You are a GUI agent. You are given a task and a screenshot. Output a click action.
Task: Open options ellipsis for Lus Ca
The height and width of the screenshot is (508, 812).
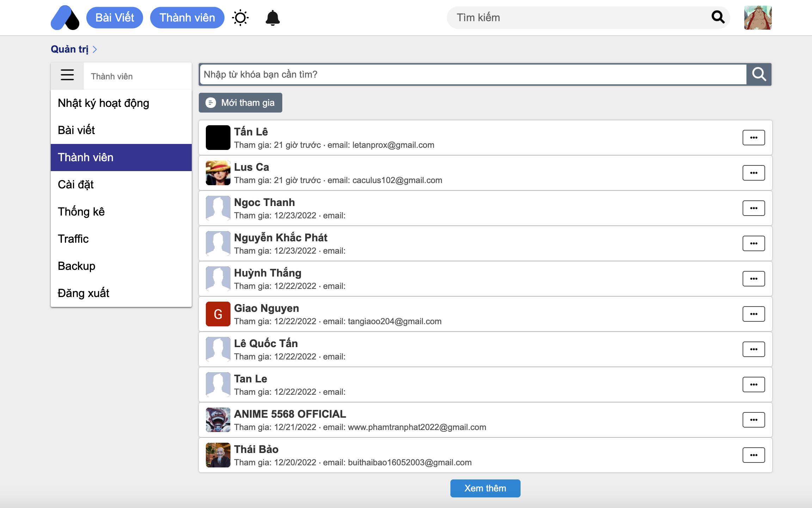[x=754, y=173]
